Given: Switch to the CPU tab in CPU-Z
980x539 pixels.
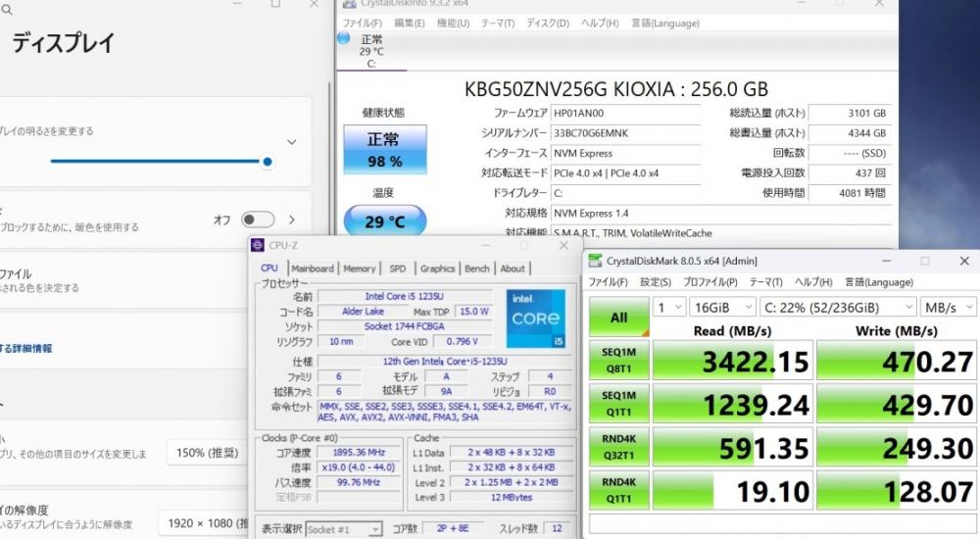Looking at the screenshot, I should click(269, 269).
